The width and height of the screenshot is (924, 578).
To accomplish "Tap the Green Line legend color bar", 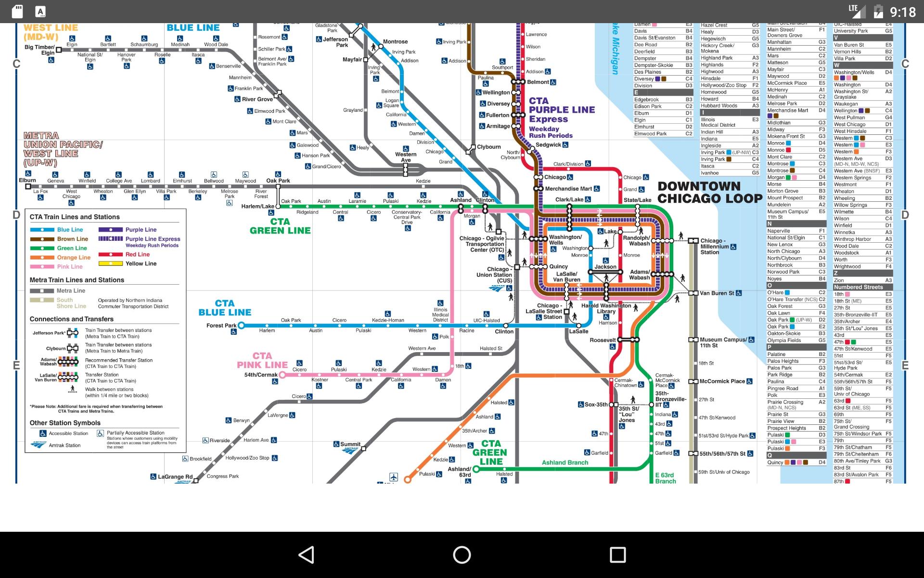I will click(x=42, y=248).
